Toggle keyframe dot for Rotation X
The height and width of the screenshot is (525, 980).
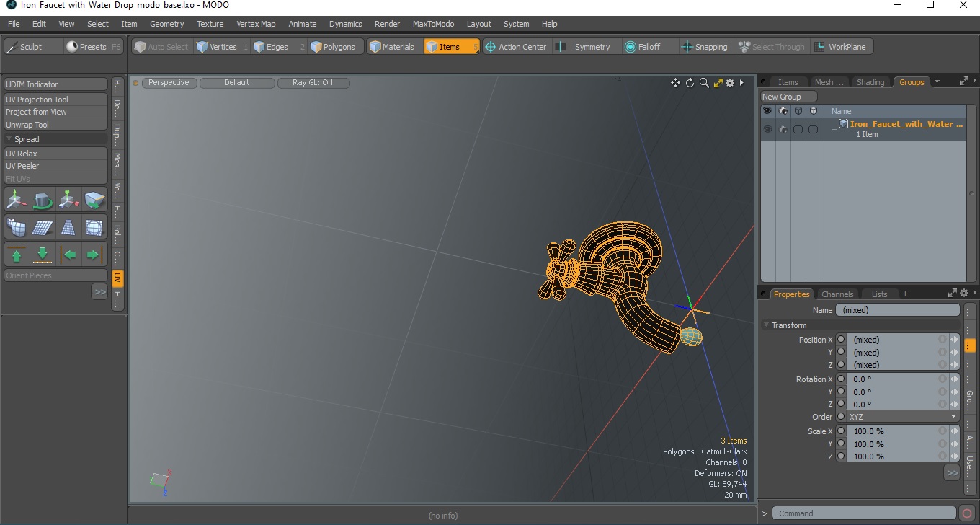click(841, 379)
